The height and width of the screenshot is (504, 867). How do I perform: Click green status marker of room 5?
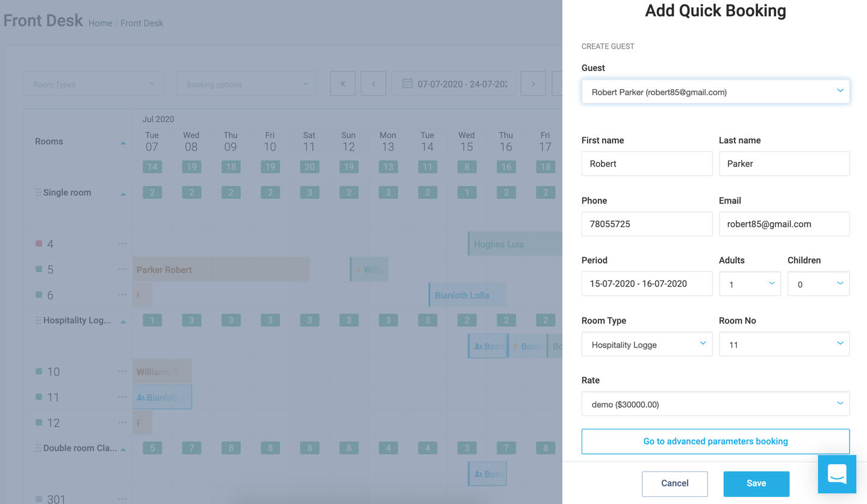pyautogui.click(x=39, y=270)
